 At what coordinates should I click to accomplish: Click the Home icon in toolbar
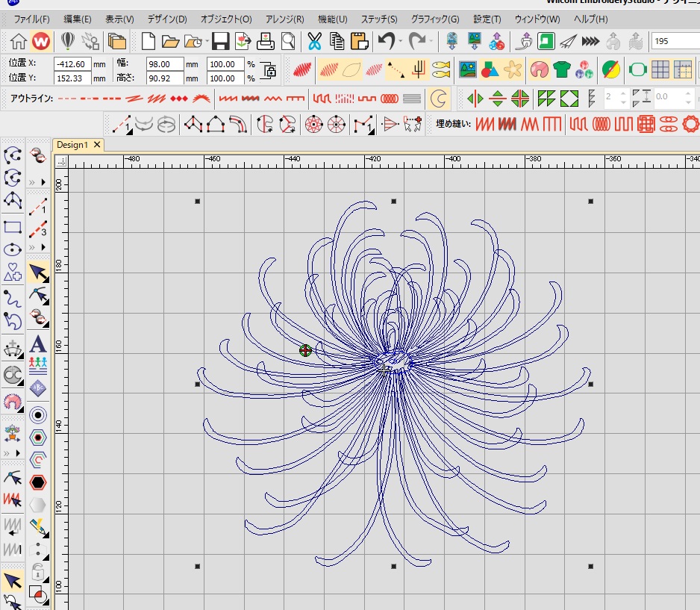(x=19, y=42)
